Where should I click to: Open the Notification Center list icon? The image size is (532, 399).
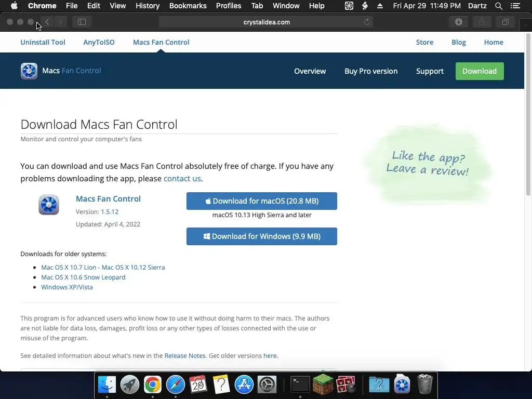point(515,6)
